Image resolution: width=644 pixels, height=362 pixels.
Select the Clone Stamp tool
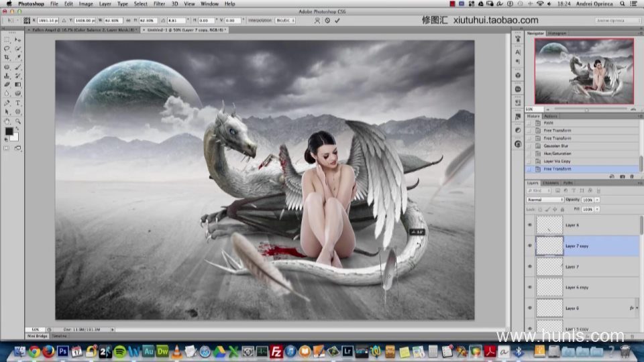7,76
